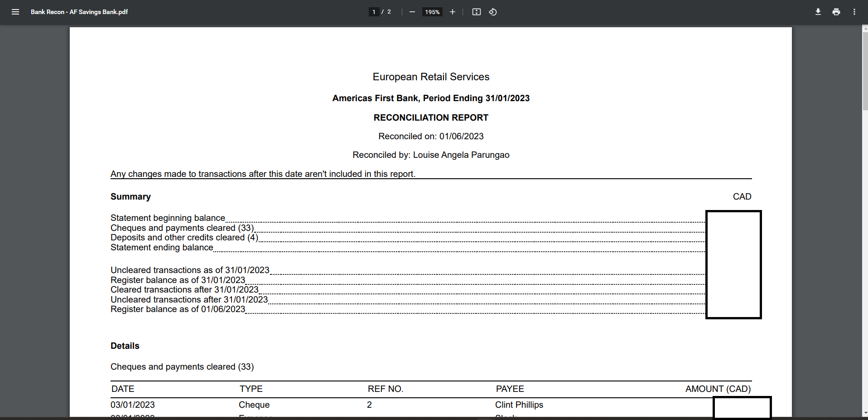
Task: Click the 'CAD' currency label
Action: pyautogui.click(x=742, y=196)
